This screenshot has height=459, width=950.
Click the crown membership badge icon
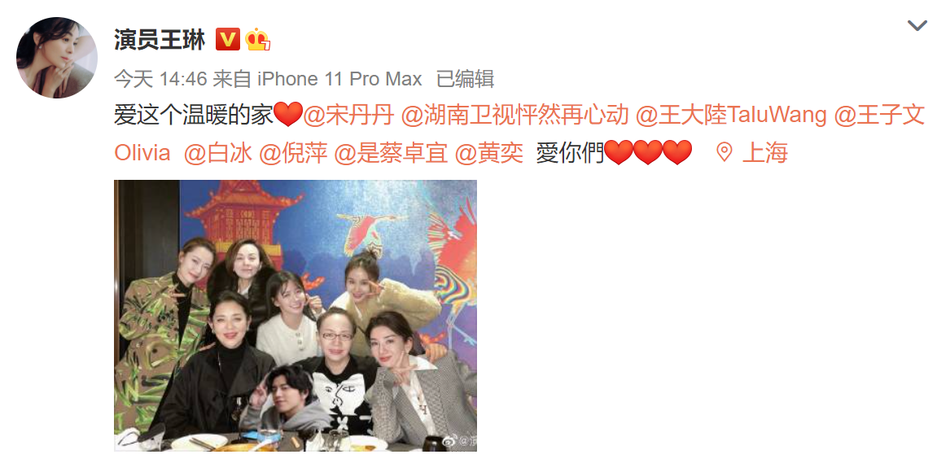pos(257,39)
